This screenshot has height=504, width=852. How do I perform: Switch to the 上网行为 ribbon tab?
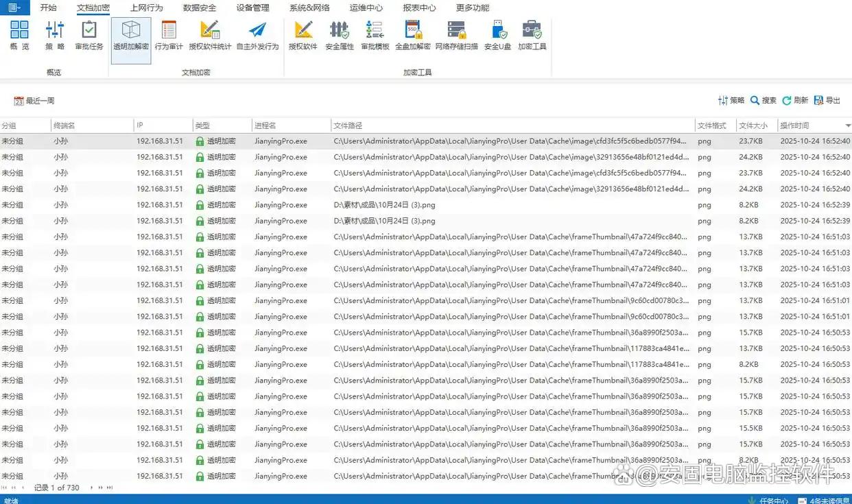[146, 8]
